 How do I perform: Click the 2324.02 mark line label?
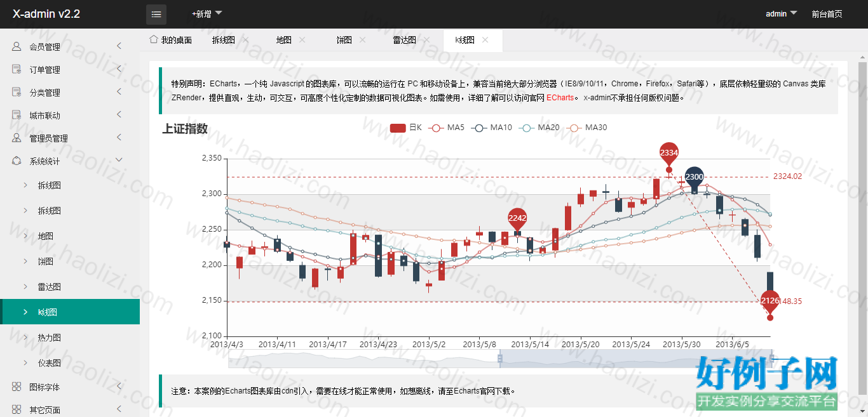point(787,176)
